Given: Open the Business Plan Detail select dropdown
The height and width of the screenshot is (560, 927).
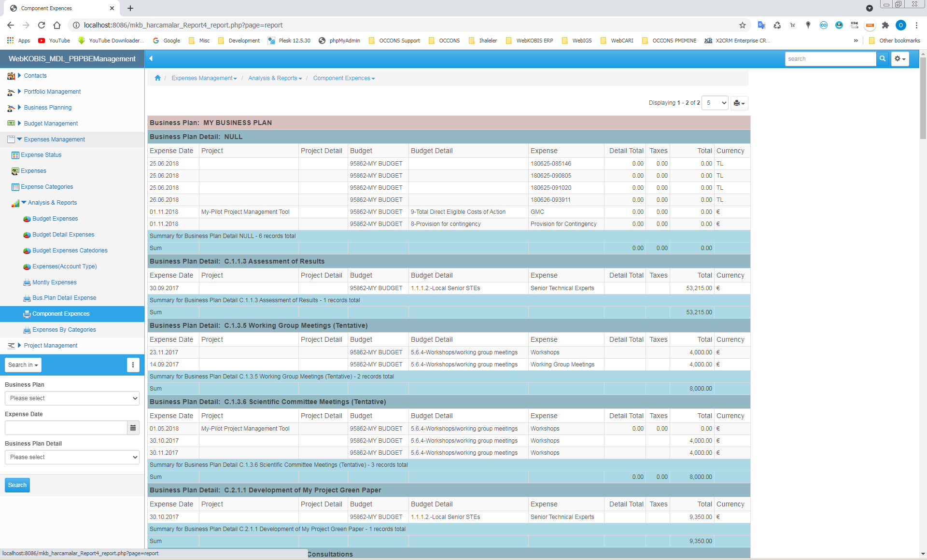Looking at the screenshot, I should coord(72,457).
